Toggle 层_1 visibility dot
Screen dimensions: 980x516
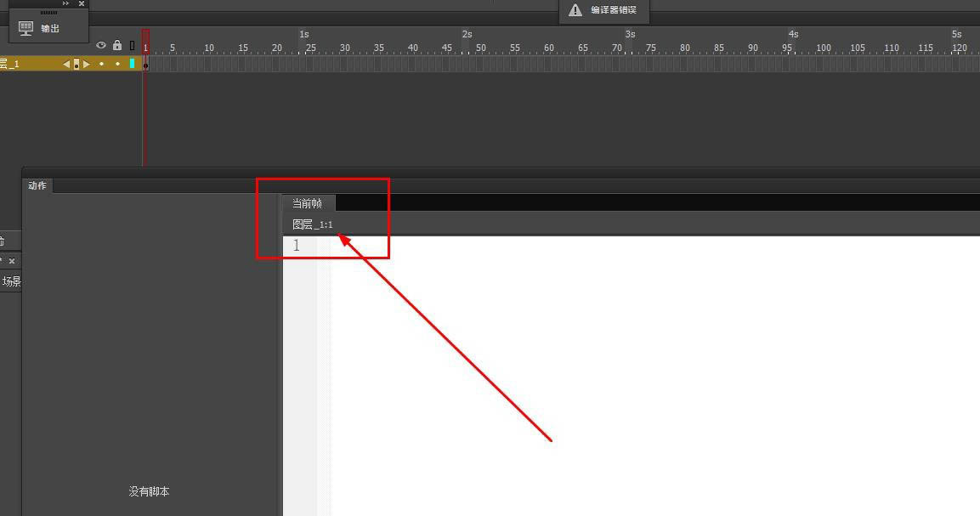101,64
